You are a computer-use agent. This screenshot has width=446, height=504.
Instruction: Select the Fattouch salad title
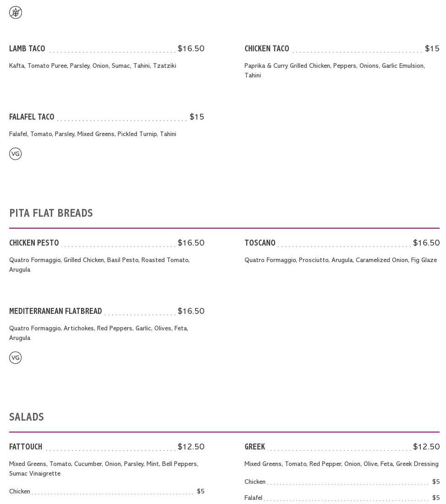[x=26, y=447]
